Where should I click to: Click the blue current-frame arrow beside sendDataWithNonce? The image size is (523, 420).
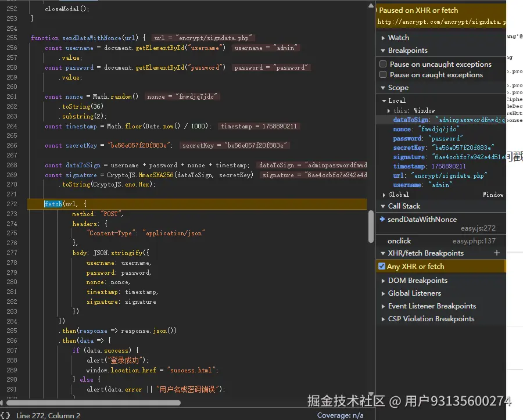(x=382, y=219)
